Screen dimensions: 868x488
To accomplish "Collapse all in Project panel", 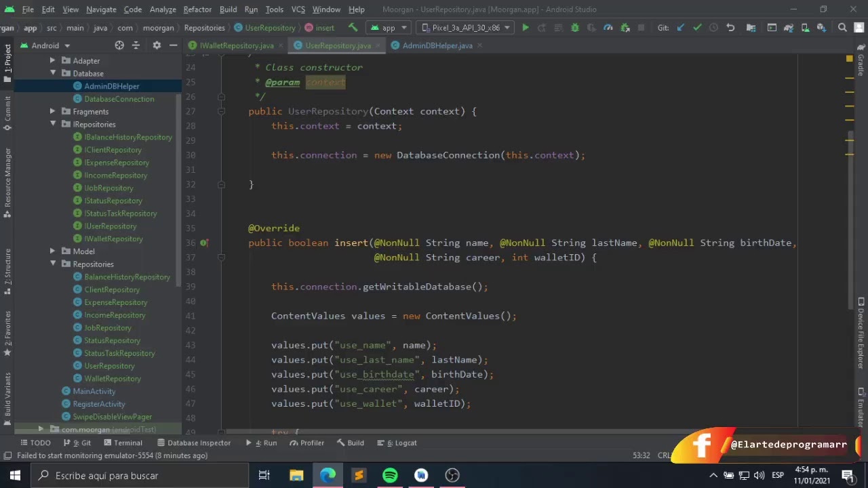I will (136, 45).
